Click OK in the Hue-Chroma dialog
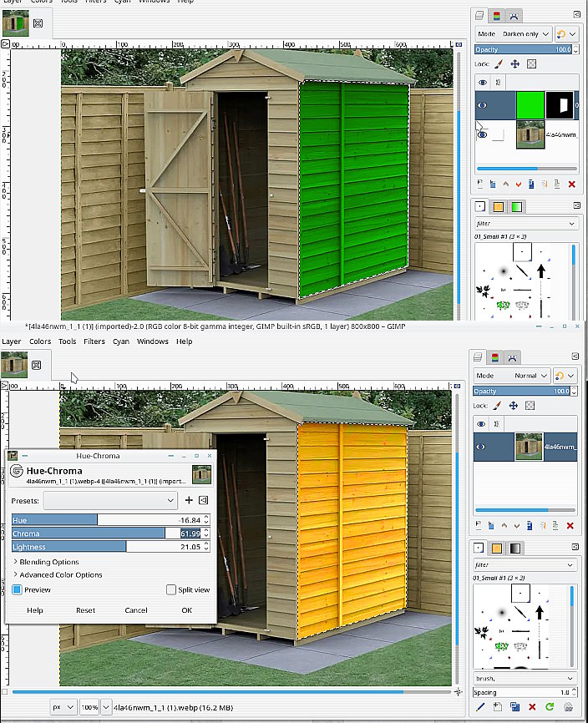The height and width of the screenshot is (723, 588). point(187,610)
